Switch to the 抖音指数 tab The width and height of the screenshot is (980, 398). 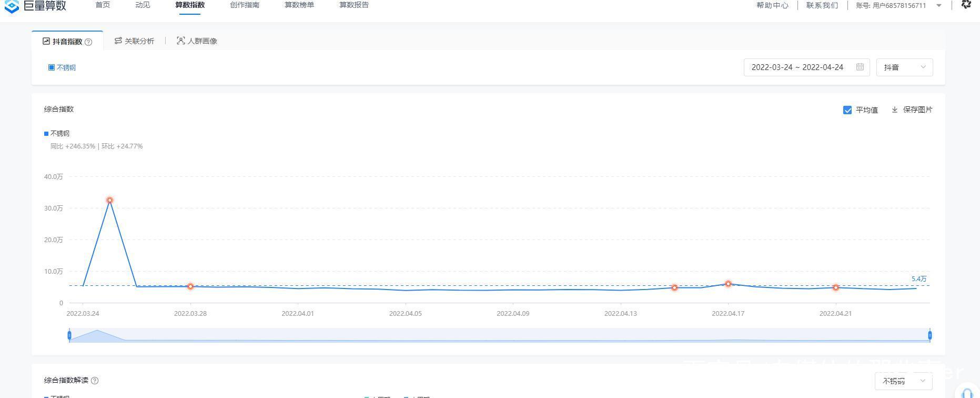click(67, 41)
